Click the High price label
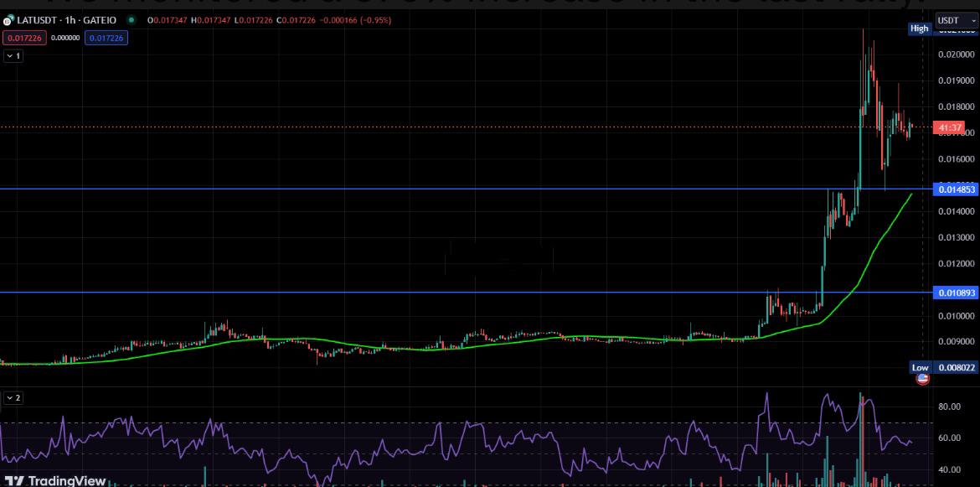This screenshot has width=980, height=487. [x=919, y=28]
